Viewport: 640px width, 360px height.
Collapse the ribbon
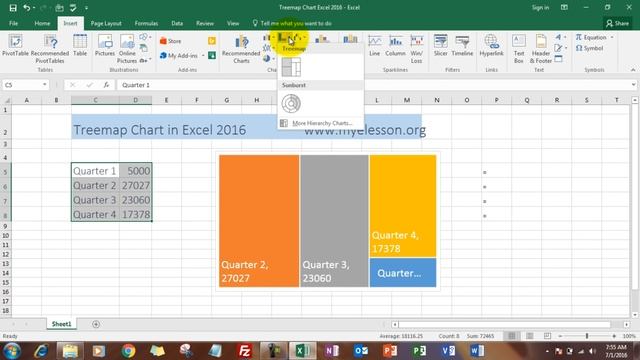tap(633, 70)
